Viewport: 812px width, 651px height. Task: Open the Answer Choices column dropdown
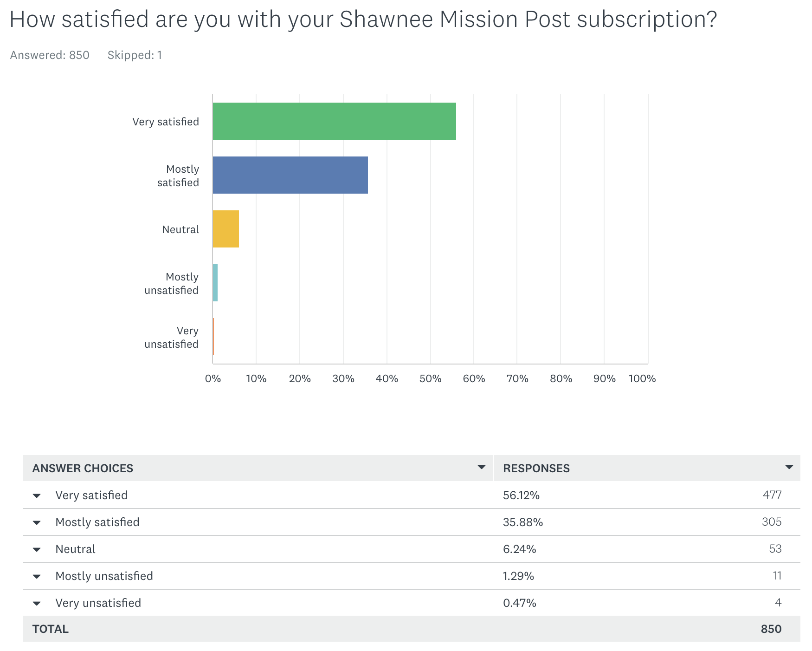[482, 467]
